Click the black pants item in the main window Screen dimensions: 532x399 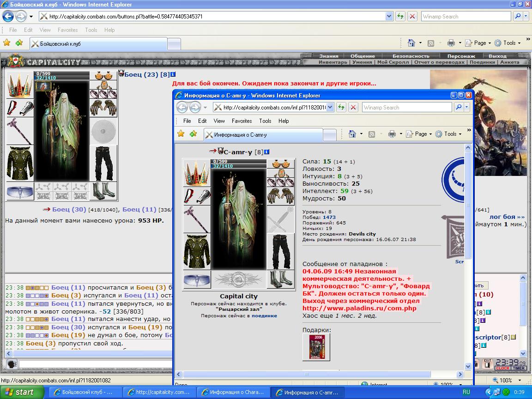(103, 163)
